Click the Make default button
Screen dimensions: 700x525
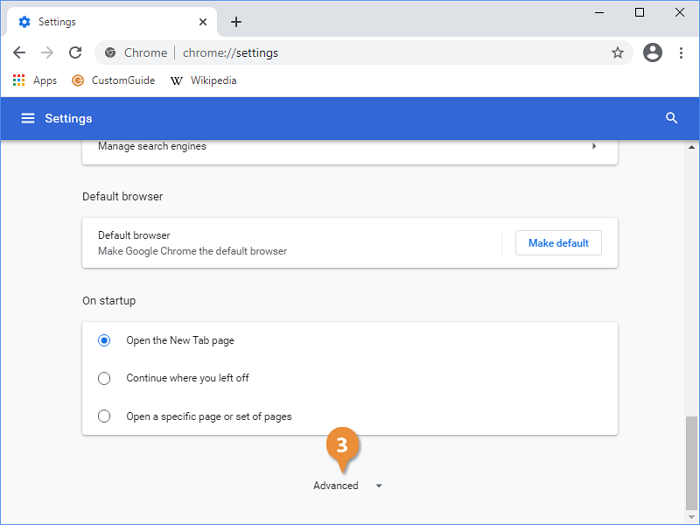pos(558,243)
